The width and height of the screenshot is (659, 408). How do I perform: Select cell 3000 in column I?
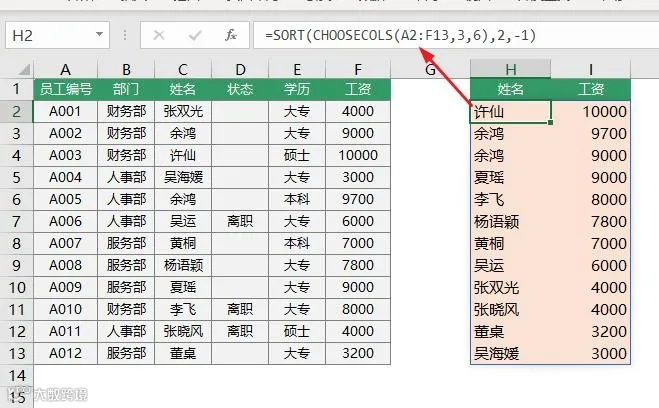point(590,353)
